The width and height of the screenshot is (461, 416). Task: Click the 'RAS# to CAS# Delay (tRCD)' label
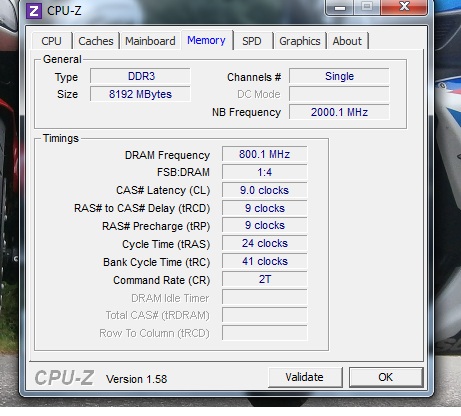[x=142, y=208]
